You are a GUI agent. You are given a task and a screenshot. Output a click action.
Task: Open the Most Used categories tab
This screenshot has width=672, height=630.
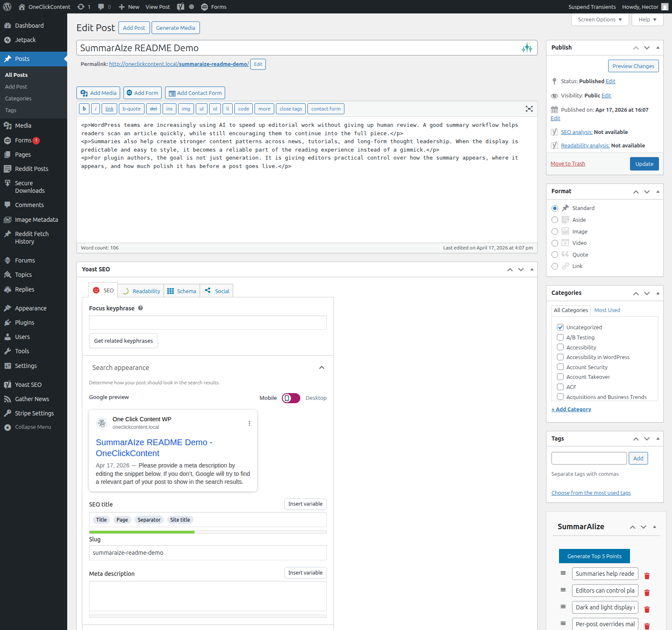click(607, 310)
